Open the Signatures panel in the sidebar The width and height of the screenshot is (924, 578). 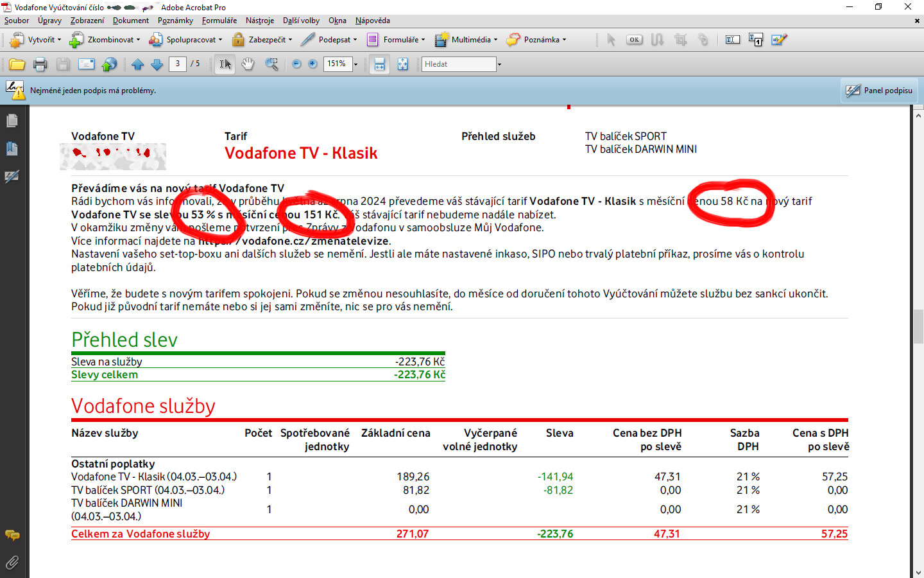pos(12,177)
